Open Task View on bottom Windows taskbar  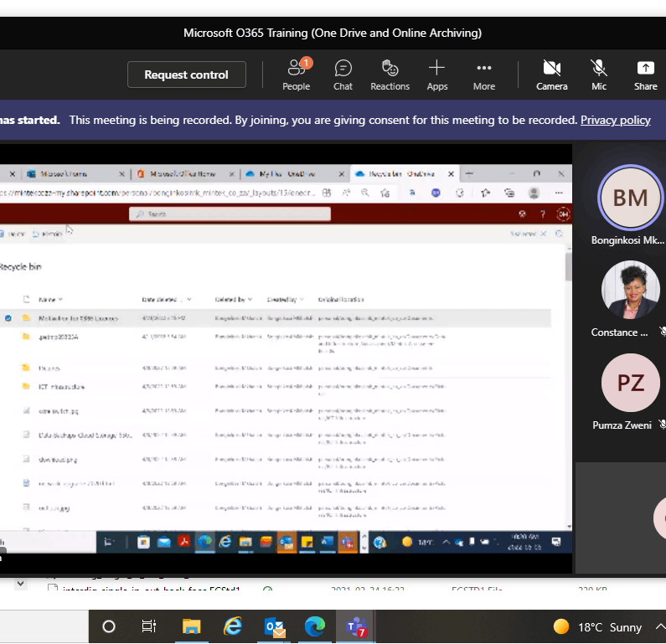click(148, 626)
